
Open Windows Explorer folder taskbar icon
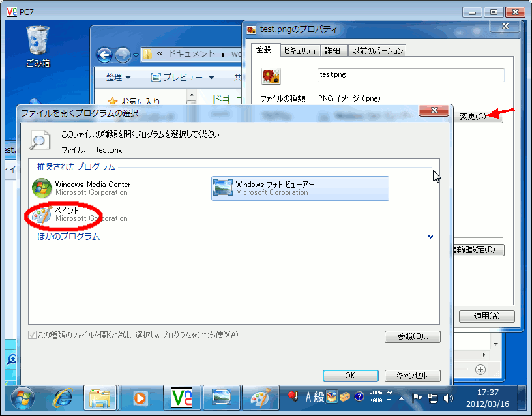click(100, 396)
